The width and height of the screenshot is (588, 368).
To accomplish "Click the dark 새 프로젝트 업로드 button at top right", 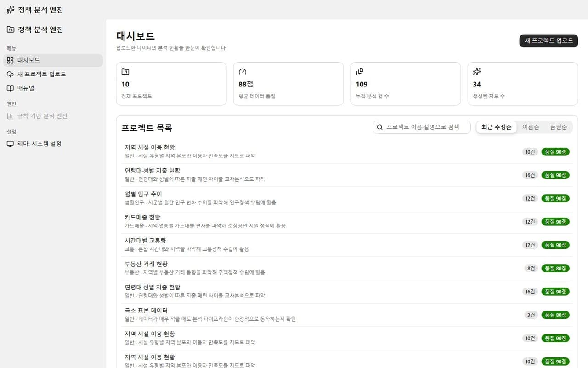I will click(x=548, y=40).
